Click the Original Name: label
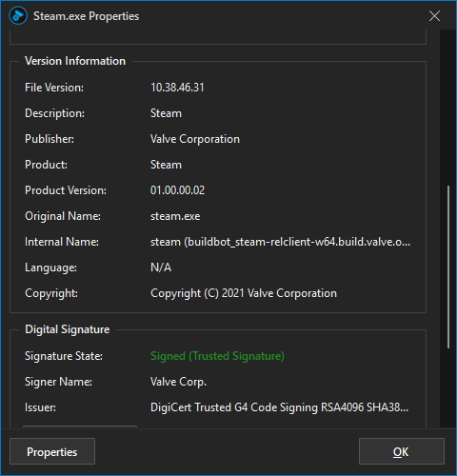The width and height of the screenshot is (457, 476). pyautogui.click(x=63, y=216)
